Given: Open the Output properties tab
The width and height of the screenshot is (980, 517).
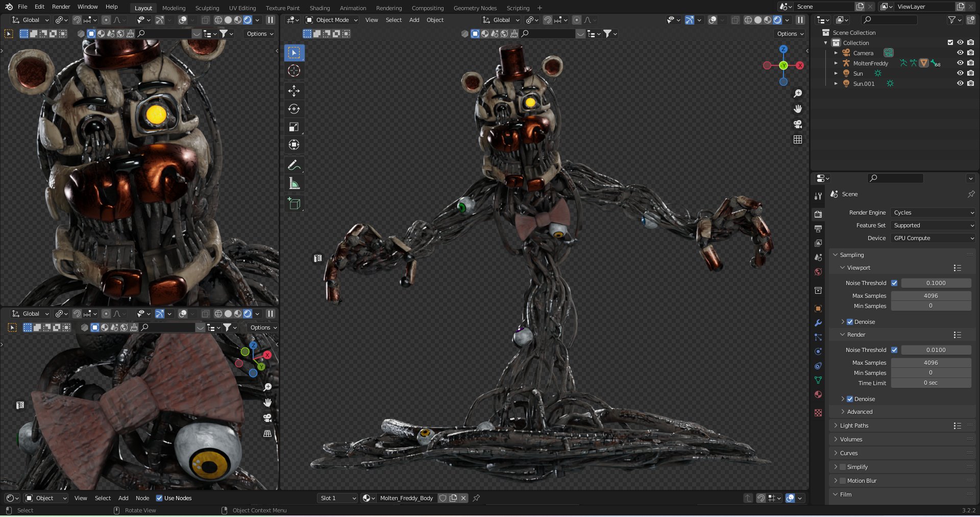Looking at the screenshot, I should 818,229.
